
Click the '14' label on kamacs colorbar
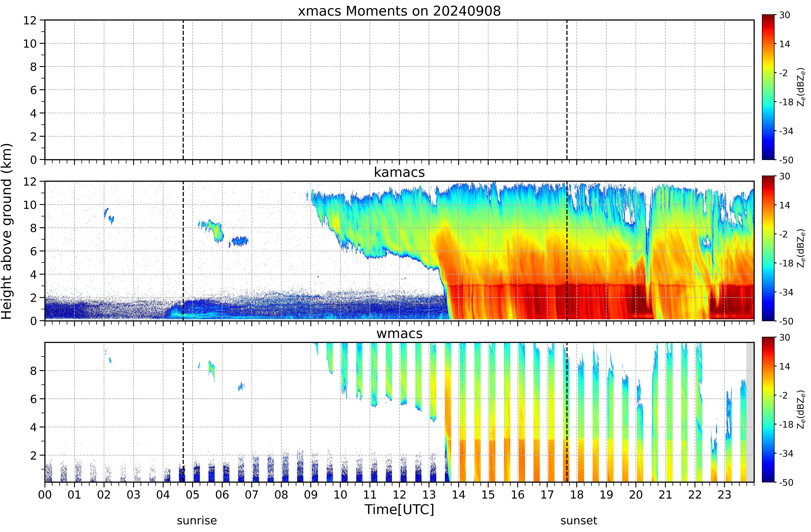coord(785,205)
